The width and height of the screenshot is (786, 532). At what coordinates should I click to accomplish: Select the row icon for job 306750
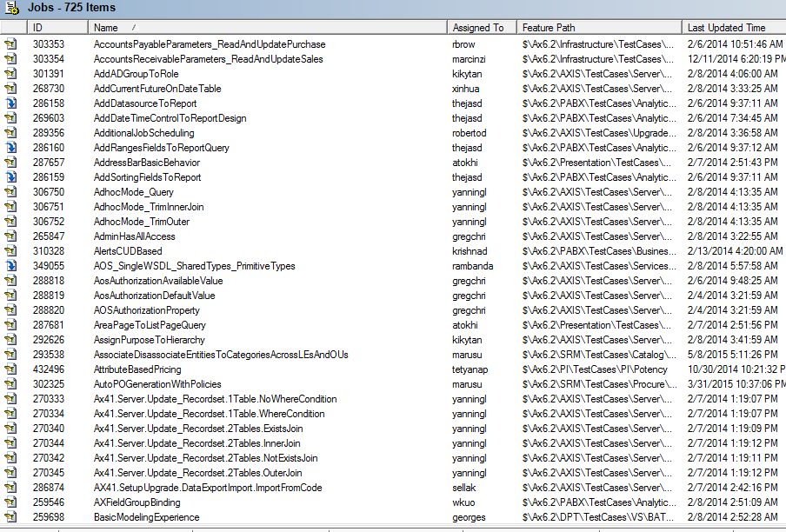tap(10, 192)
